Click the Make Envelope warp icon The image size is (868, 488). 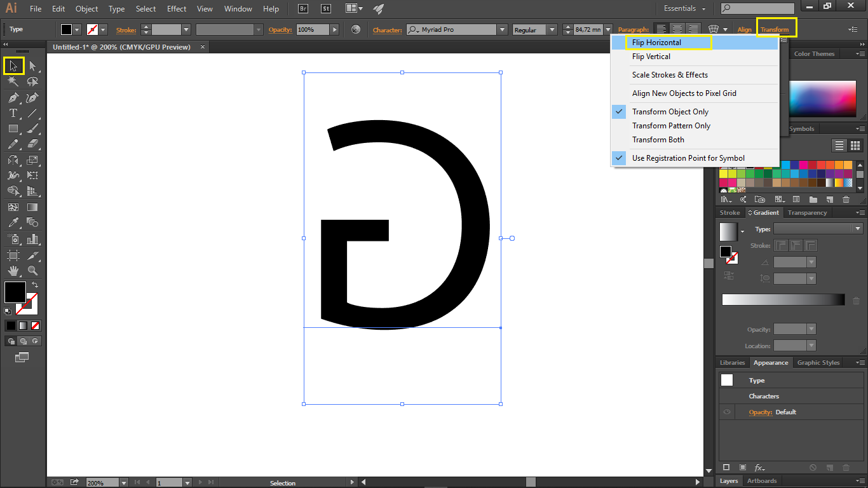point(714,29)
